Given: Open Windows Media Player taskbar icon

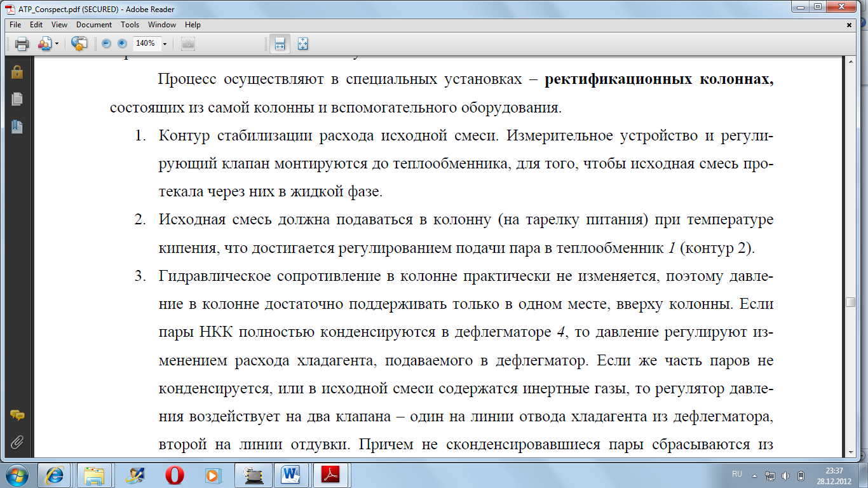Looking at the screenshot, I should (x=213, y=475).
